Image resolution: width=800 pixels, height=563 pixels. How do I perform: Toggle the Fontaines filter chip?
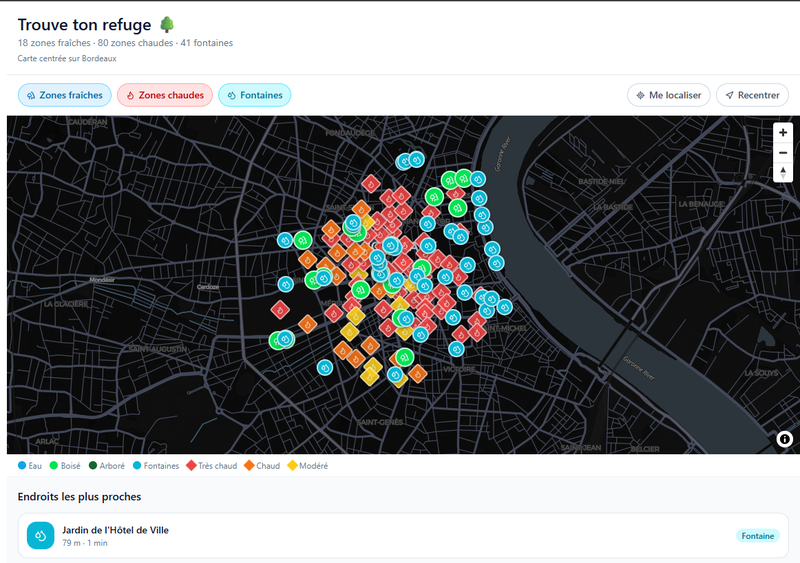coord(255,95)
